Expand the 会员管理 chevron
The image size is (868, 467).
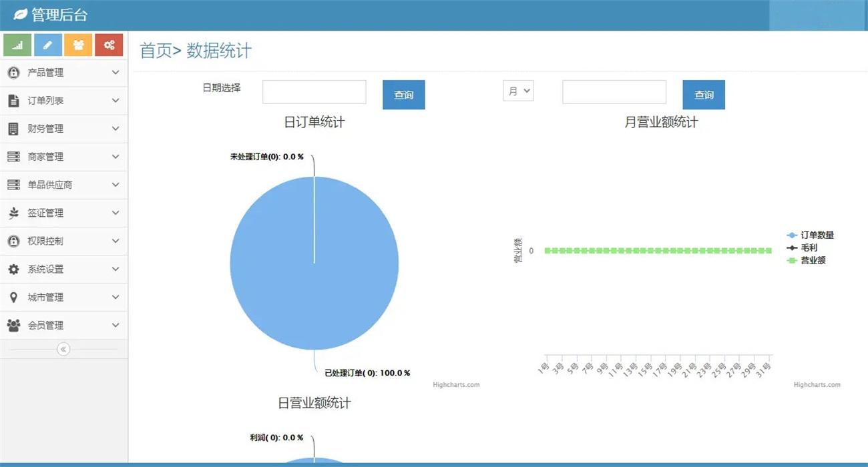tap(116, 325)
